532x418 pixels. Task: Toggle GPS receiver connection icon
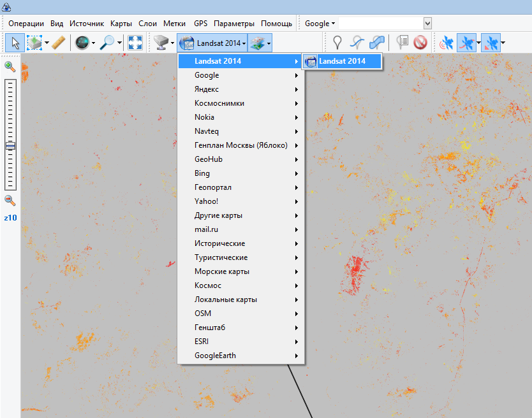447,43
